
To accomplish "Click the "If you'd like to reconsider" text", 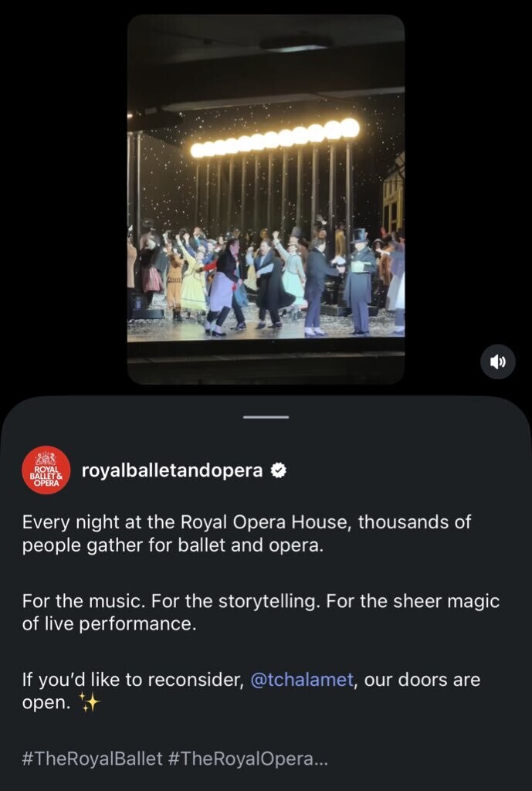I will [133, 680].
